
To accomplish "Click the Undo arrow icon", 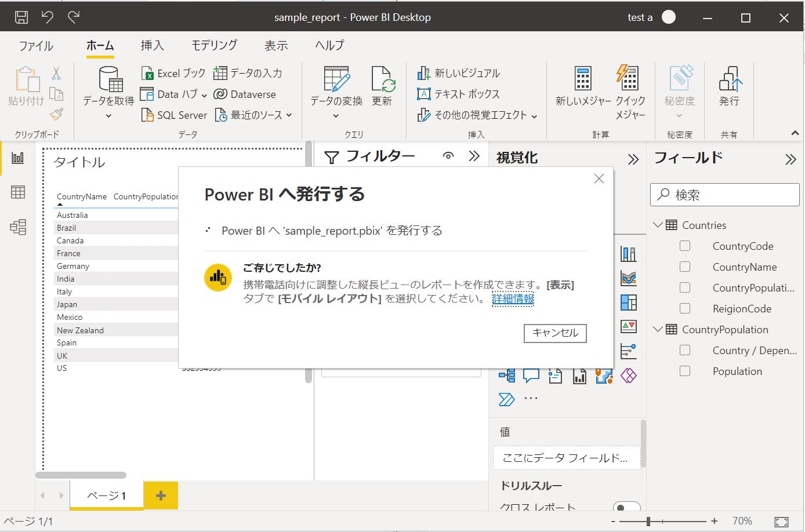I will [x=48, y=17].
